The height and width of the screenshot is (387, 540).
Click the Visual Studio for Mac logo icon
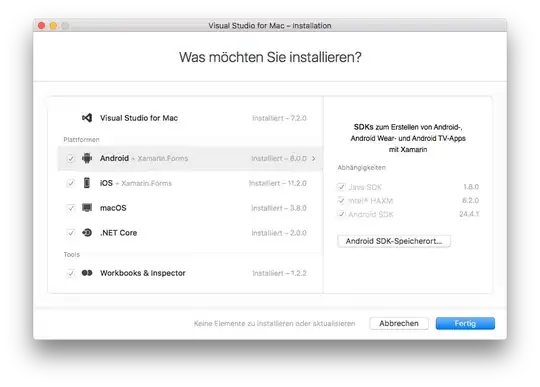pos(87,118)
